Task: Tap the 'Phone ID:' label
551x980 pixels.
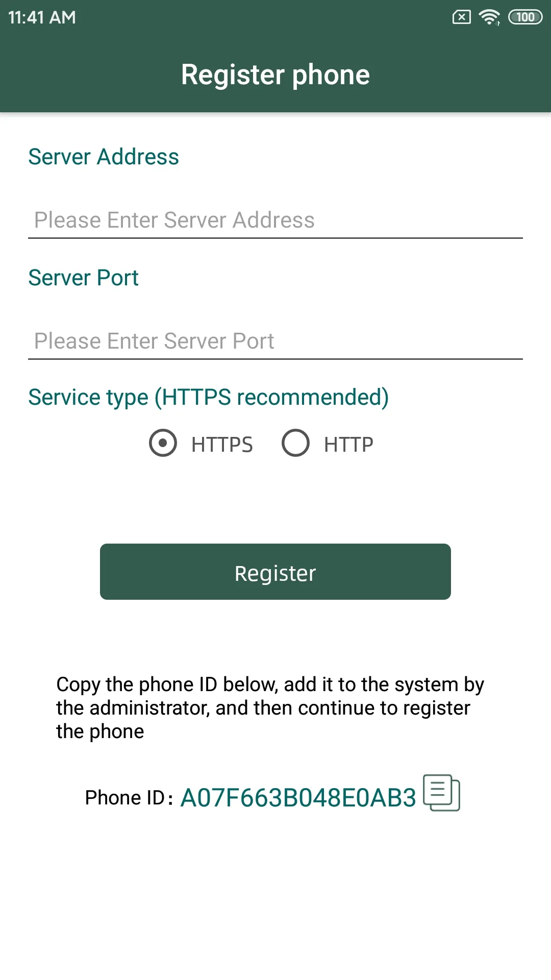Action: [x=129, y=798]
